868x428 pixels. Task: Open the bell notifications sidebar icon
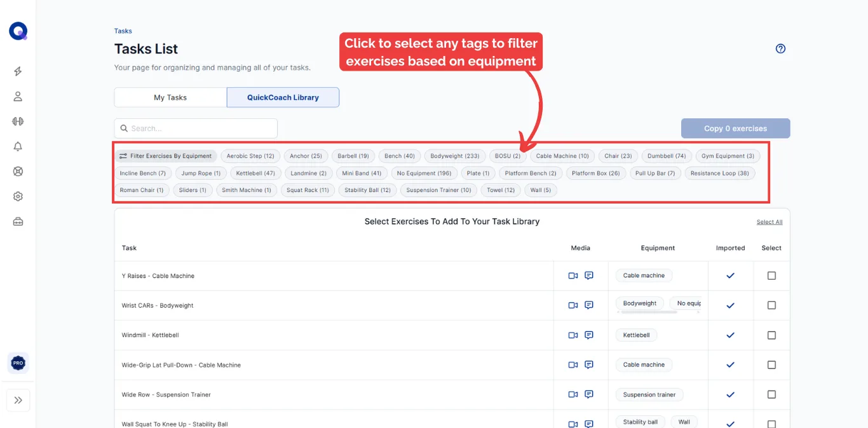click(18, 146)
